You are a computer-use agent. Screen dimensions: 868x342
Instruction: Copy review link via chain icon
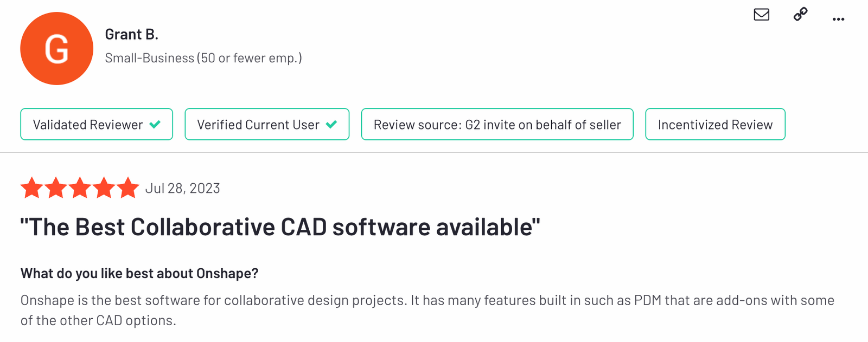click(800, 14)
